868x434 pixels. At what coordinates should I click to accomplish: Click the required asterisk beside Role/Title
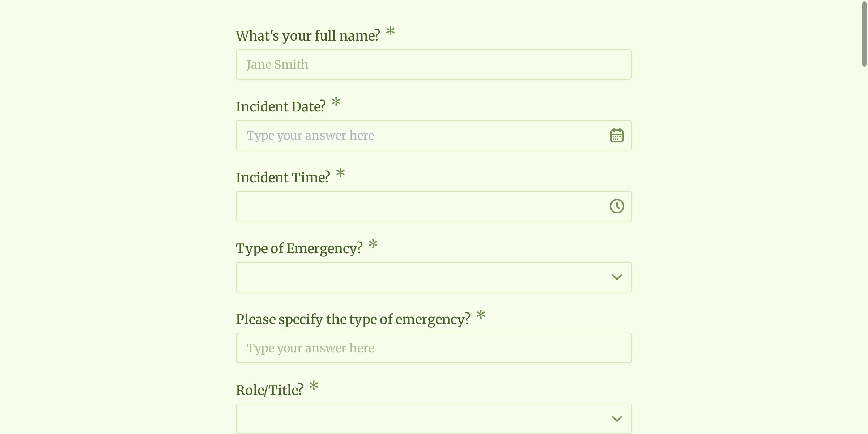(314, 386)
